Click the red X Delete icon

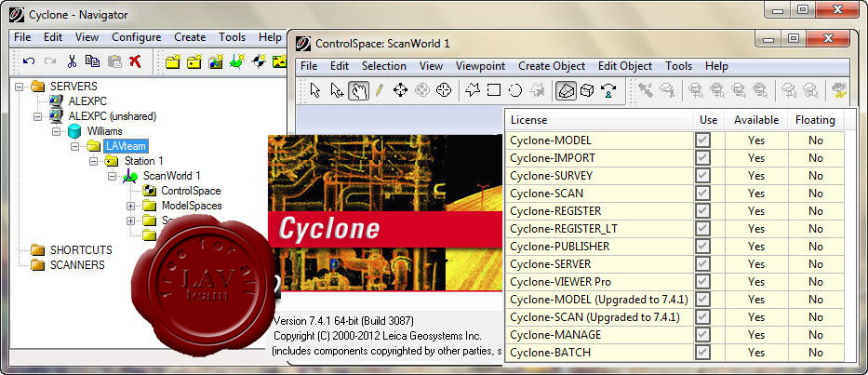click(135, 61)
